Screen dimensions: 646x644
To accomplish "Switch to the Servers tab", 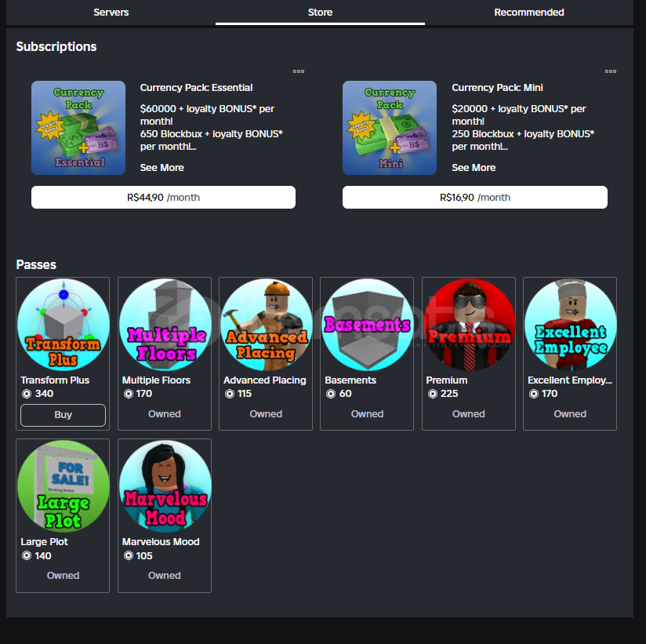I will (x=111, y=13).
